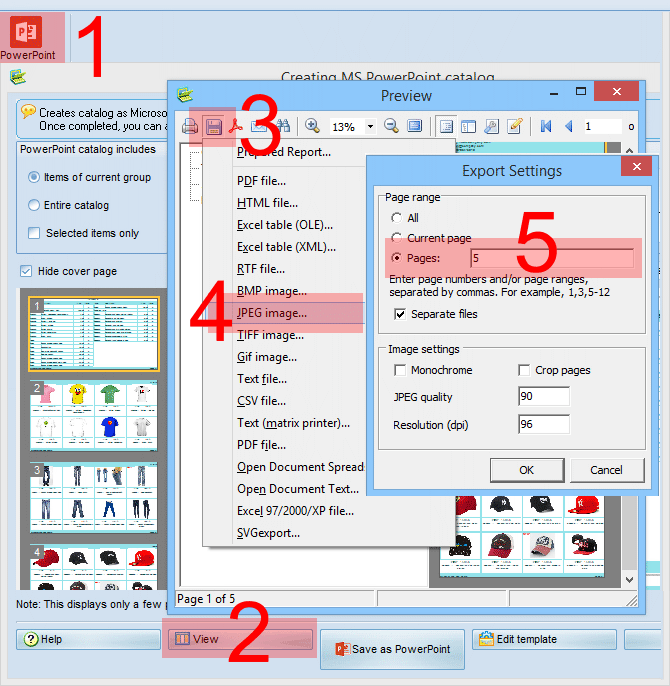
Task: Toggle the Outline panel icon
Action: [446, 127]
